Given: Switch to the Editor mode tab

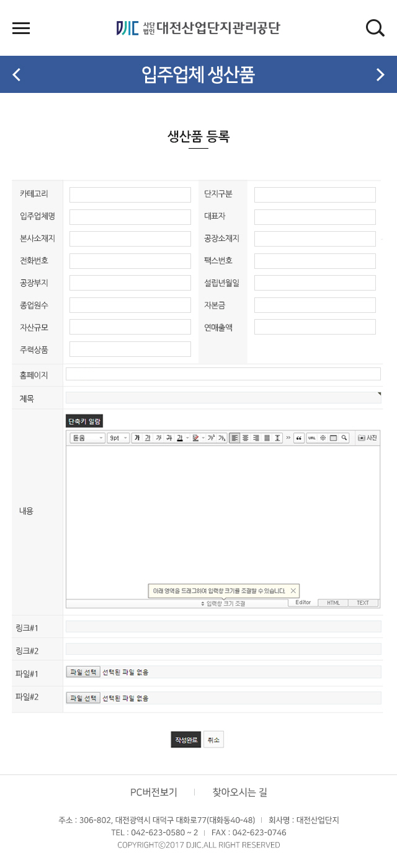Looking at the screenshot, I should [303, 603].
